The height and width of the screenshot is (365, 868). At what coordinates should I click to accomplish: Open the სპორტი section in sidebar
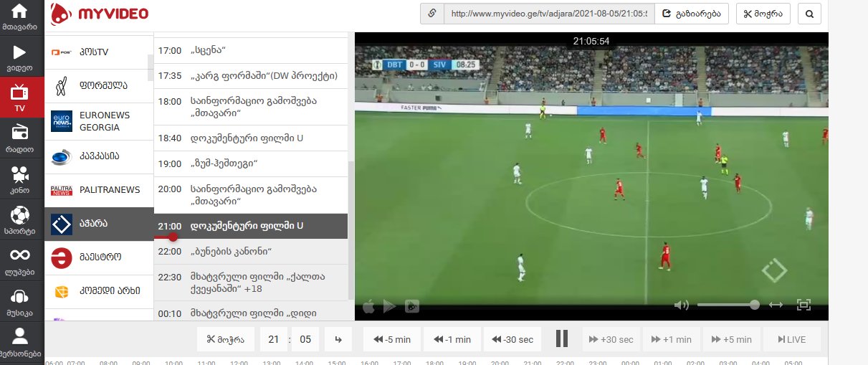20,221
